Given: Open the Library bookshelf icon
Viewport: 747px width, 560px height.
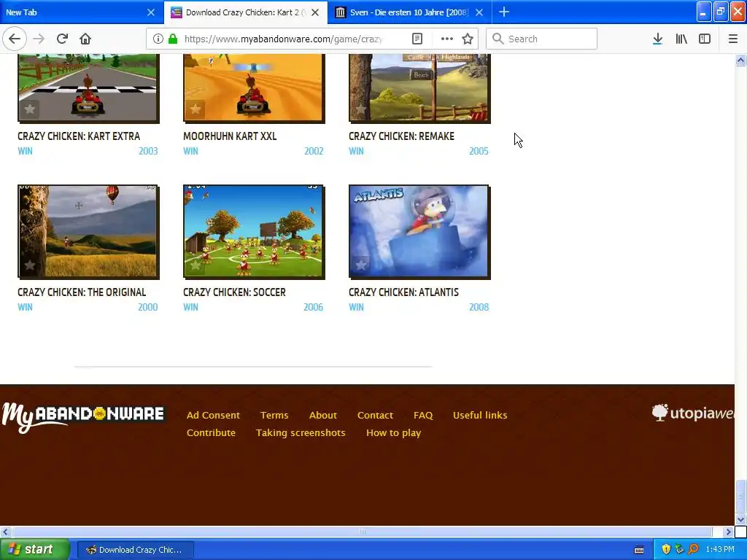Looking at the screenshot, I should pyautogui.click(x=681, y=39).
